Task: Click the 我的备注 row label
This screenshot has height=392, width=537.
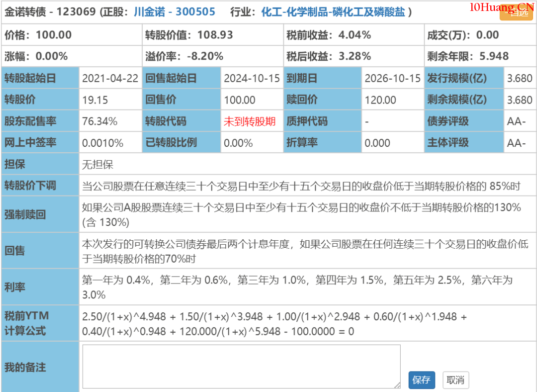Action: tap(40, 367)
